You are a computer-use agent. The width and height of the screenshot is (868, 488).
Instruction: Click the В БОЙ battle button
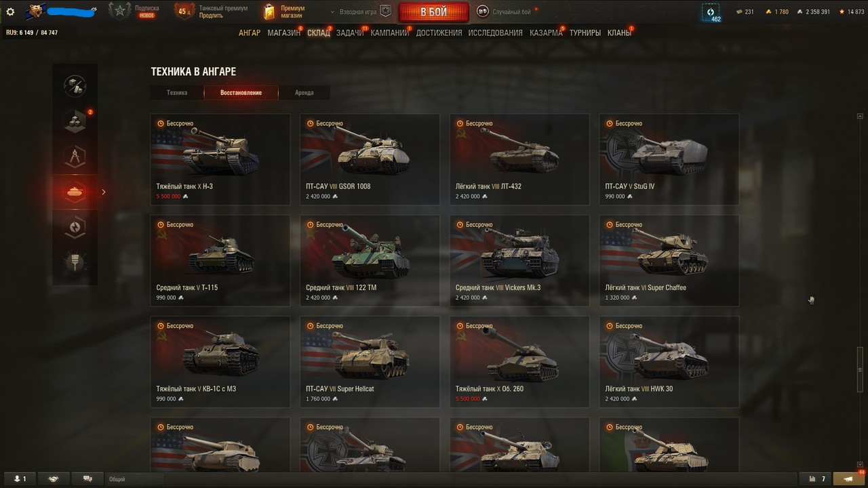point(433,12)
